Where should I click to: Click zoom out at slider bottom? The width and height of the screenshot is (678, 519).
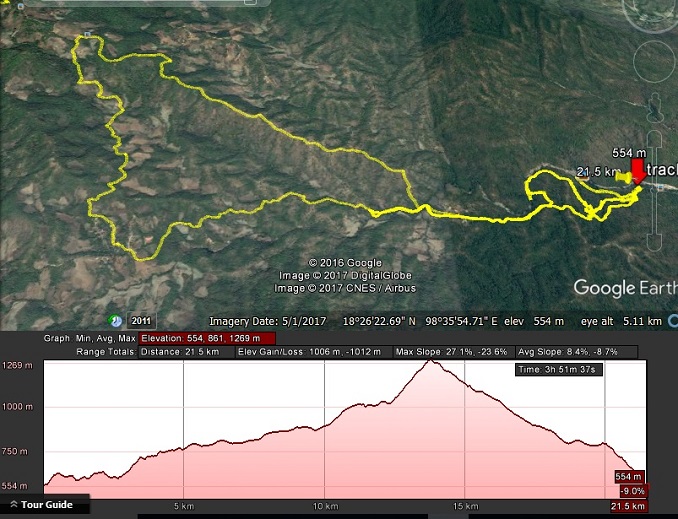click(x=654, y=243)
